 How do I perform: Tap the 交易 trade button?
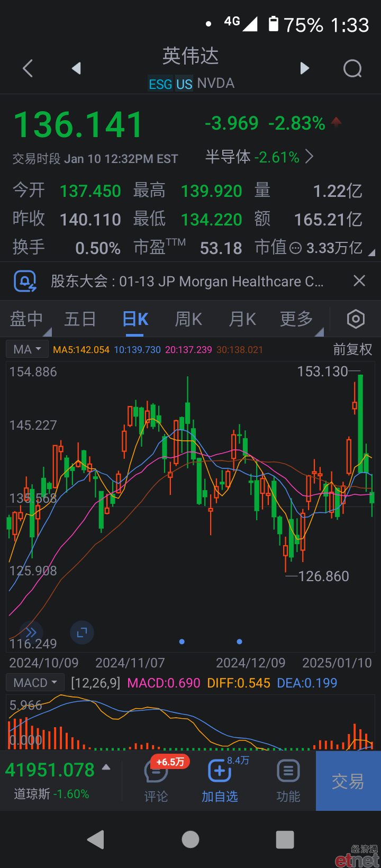348,781
